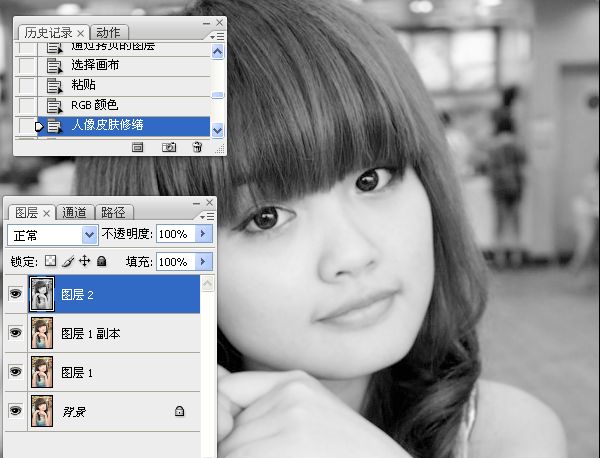The image size is (600, 458).
Task: Click 图层 1 副本 thumbnail
Action: [x=42, y=333]
